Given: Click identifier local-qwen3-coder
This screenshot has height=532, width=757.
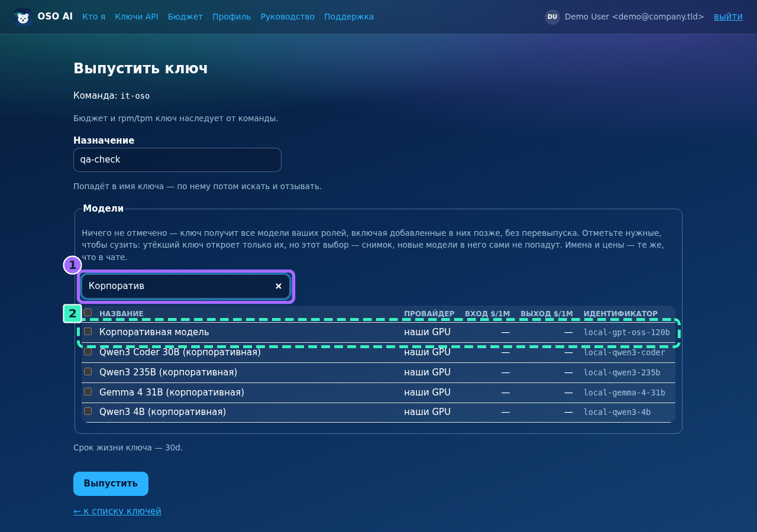Looking at the screenshot, I should [x=625, y=352].
